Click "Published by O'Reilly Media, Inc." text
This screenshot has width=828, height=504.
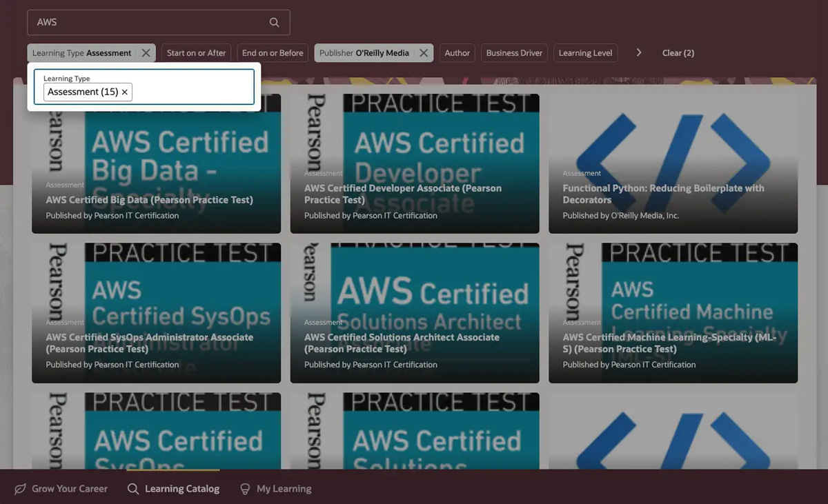click(620, 216)
